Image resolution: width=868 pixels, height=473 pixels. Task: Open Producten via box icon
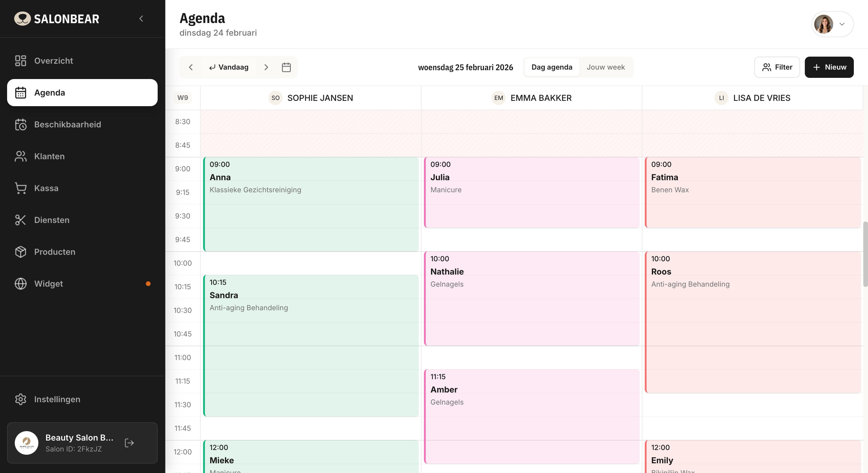[x=21, y=252]
